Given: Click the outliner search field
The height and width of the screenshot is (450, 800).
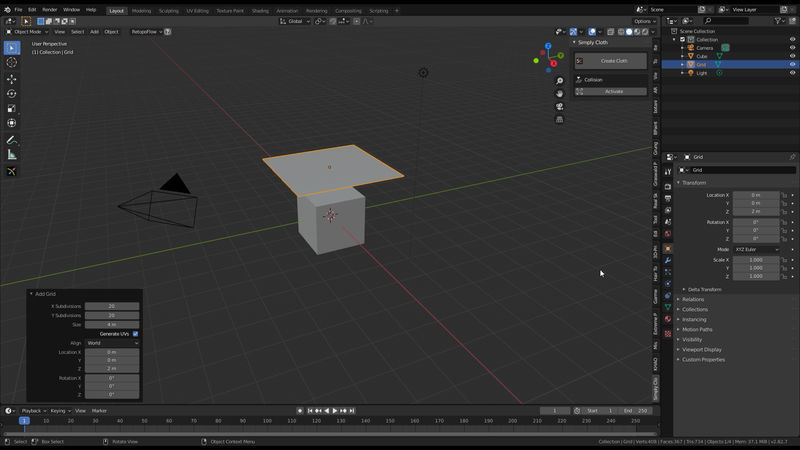Looking at the screenshot, I should tap(726, 21).
